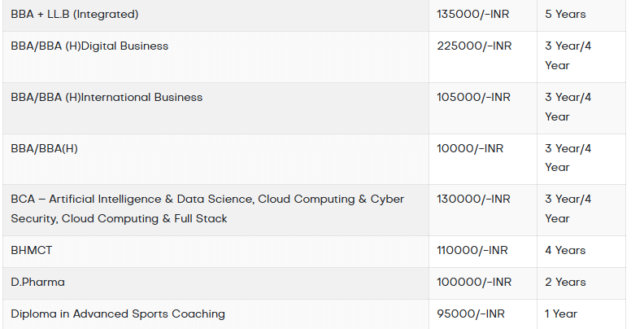
Task: Click the 2 Years duration cell
Action: pos(565,283)
